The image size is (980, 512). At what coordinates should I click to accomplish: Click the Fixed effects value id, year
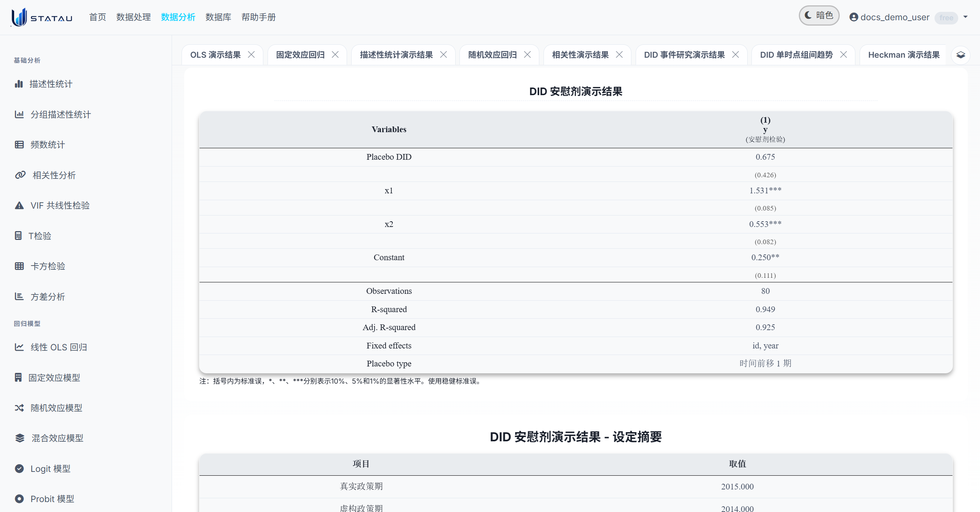tap(765, 345)
